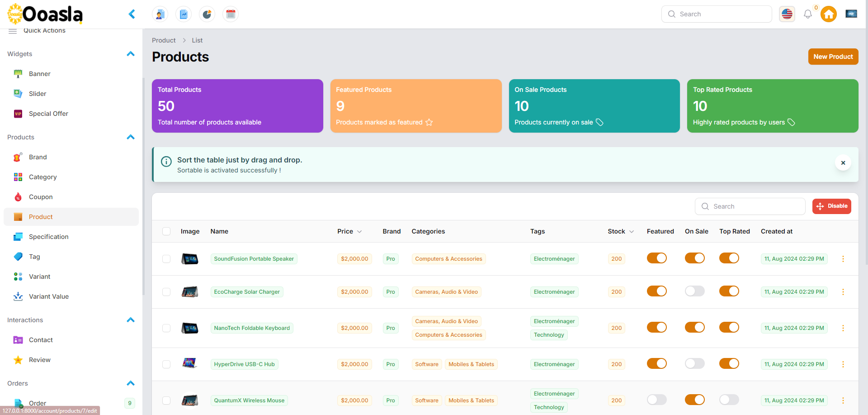Focus the products table Search field

(x=750, y=206)
